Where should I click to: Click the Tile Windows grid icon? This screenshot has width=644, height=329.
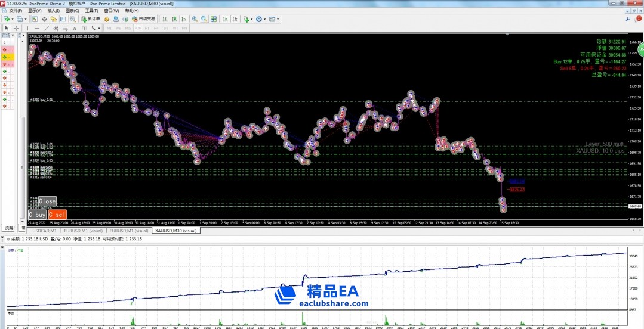(x=214, y=19)
